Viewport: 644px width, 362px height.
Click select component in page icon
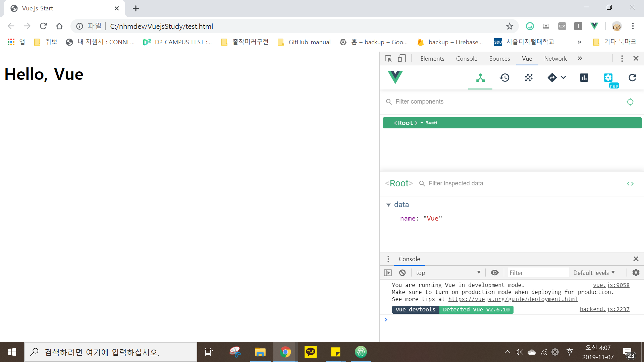coord(630,102)
